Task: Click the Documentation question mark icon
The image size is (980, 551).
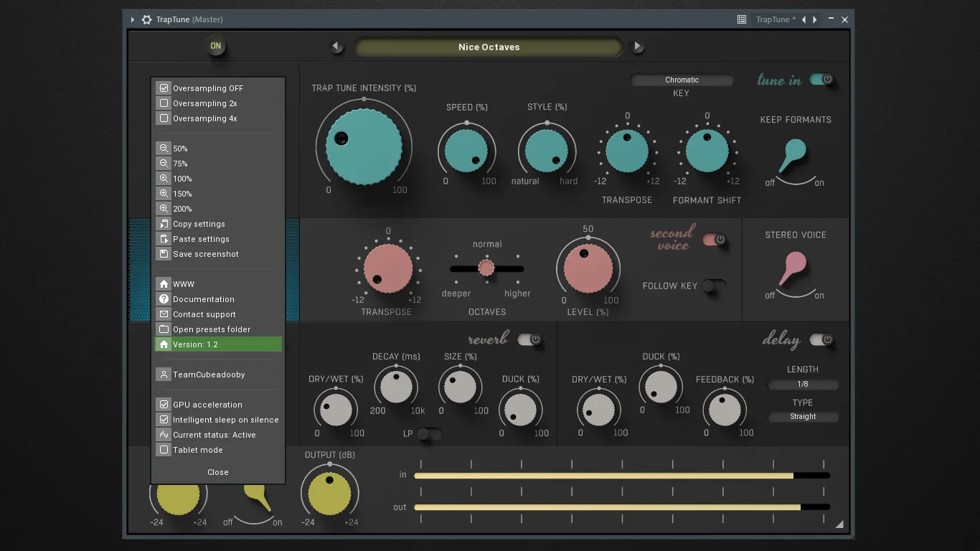Action: [164, 299]
